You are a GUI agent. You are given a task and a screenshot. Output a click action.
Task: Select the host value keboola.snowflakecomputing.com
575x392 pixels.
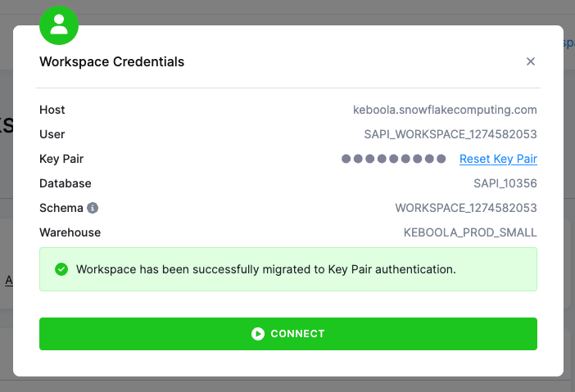[445, 110]
